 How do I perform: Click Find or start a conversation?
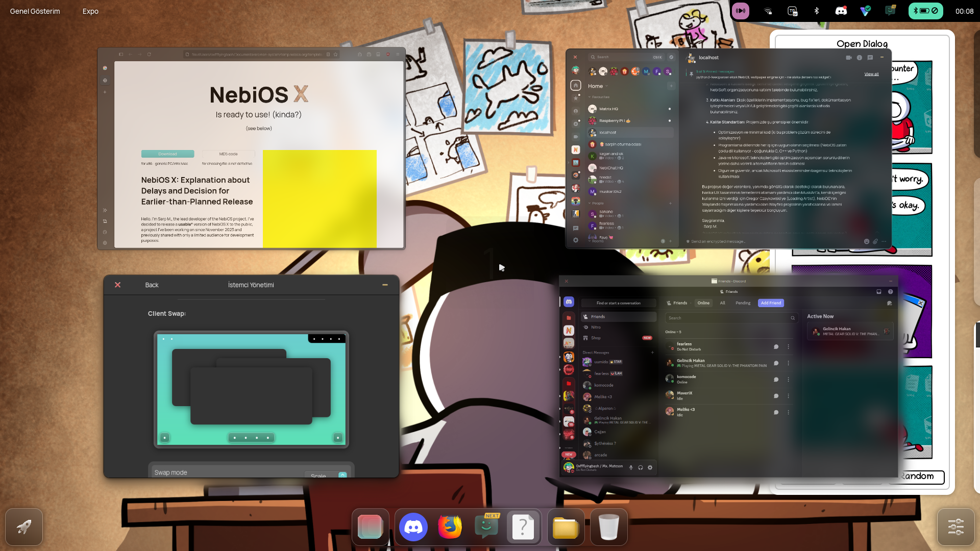(x=618, y=303)
